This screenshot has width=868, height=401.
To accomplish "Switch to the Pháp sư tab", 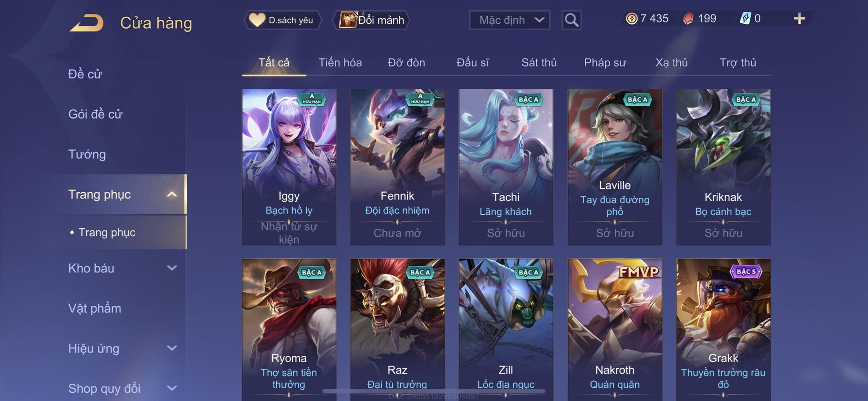I will (605, 63).
